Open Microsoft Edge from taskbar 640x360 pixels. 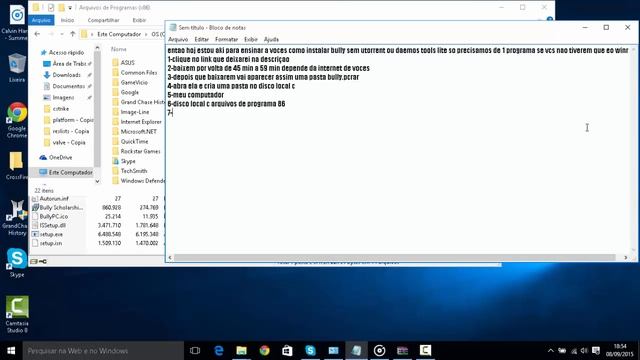(219, 351)
